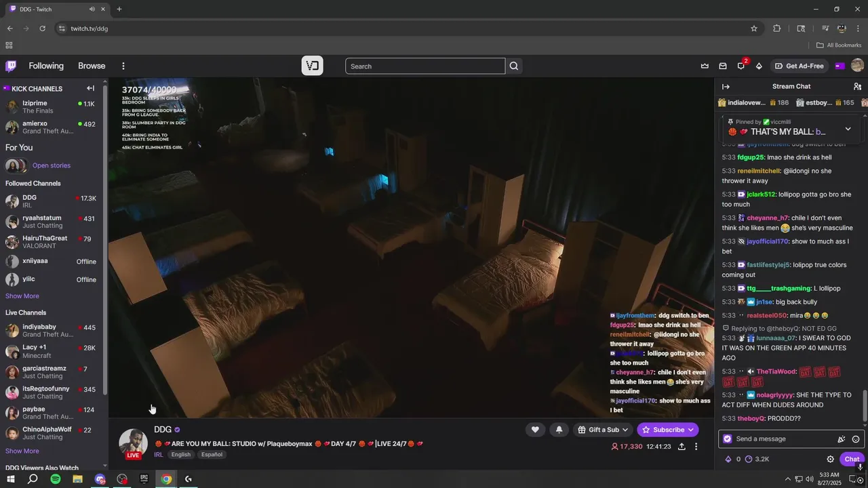Click the VD extension overlay icon
This screenshot has height=488, width=868.
click(x=313, y=66)
